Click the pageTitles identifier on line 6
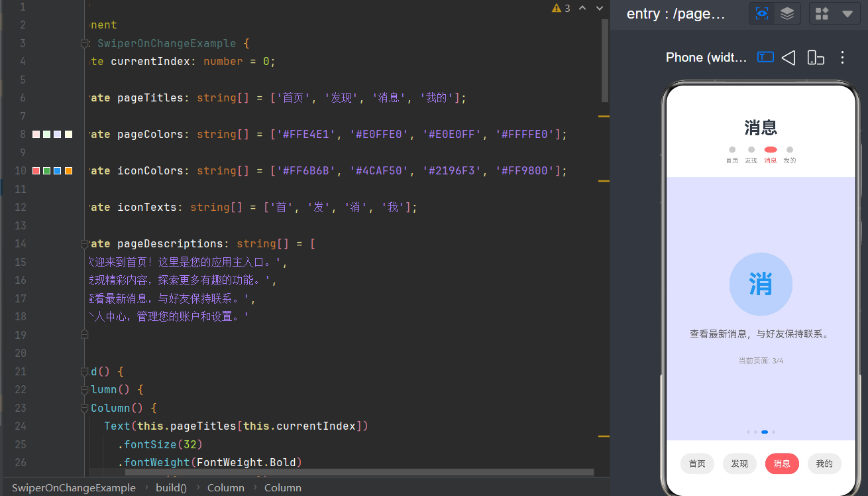This screenshot has width=868, height=496. click(150, 98)
